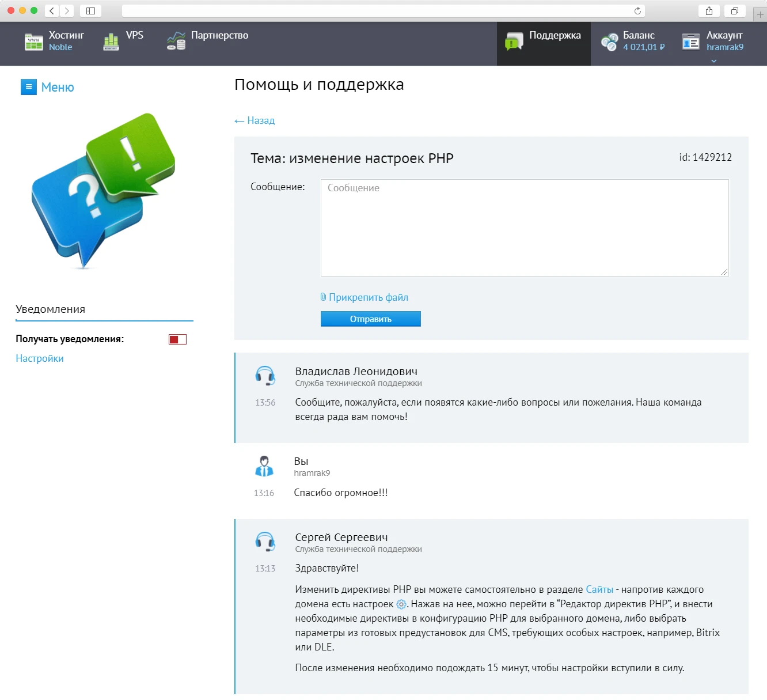This screenshot has height=700, width=767.
Task: Open the Поддержка navigation tab
Action: 555,36
